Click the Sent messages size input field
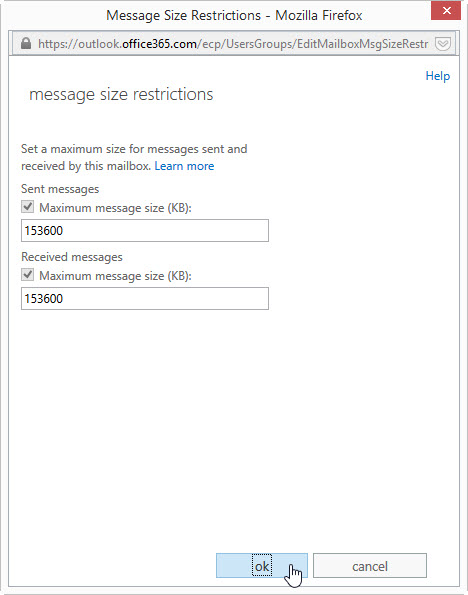468x595 pixels. tap(145, 230)
